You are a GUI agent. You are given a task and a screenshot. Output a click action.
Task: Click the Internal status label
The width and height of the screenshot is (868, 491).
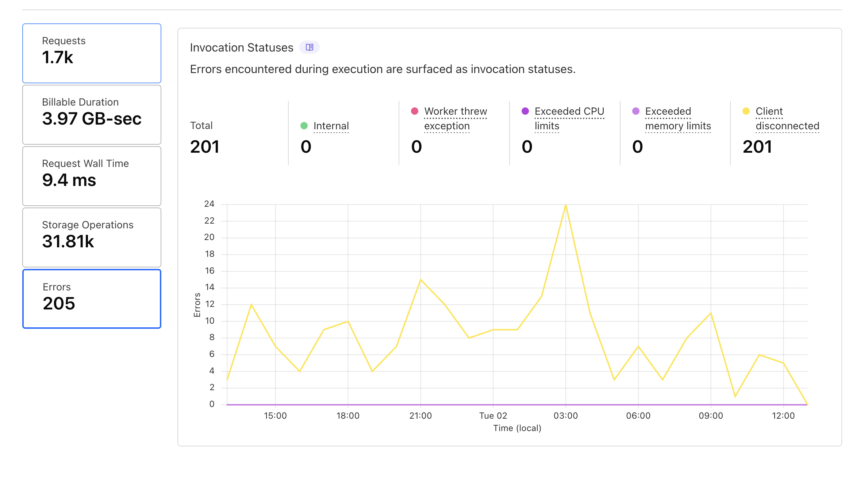coord(331,126)
